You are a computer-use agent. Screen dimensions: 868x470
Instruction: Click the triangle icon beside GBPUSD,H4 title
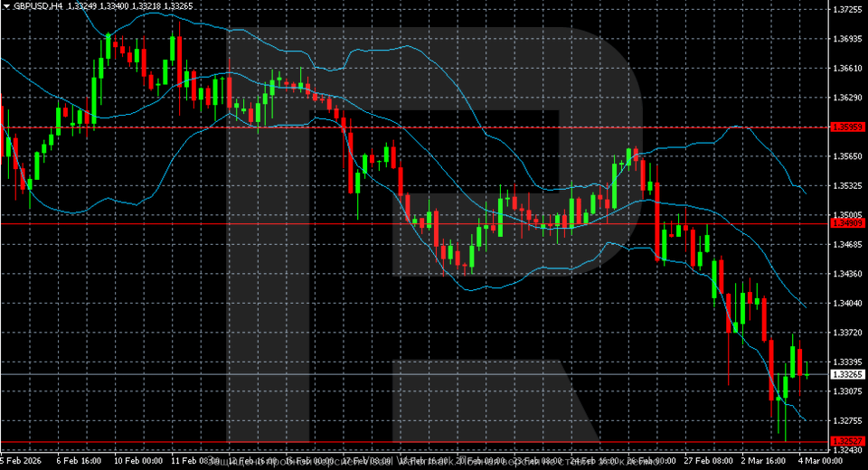click(7, 5)
